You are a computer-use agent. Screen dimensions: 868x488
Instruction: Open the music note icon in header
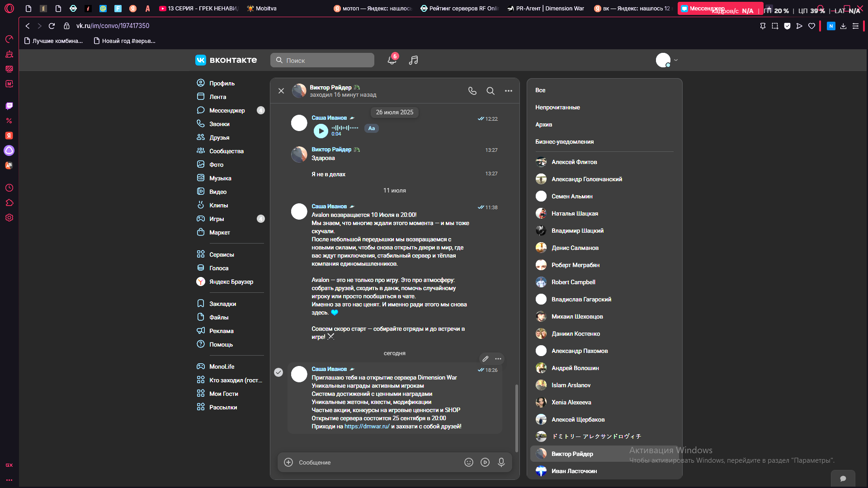[413, 60]
